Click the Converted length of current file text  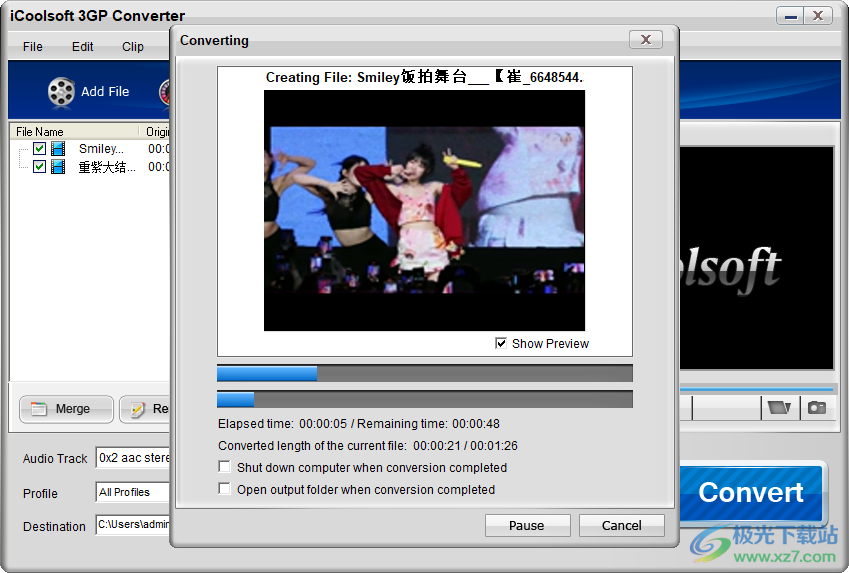[368, 446]
